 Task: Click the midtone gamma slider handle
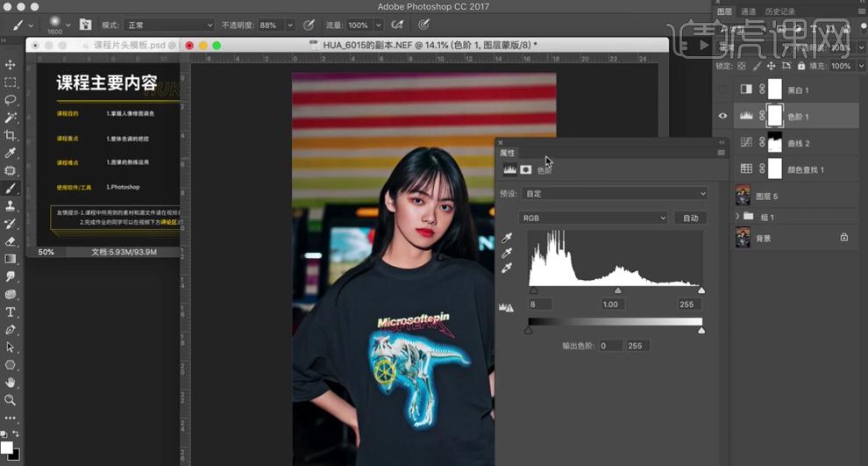pos(618,290)
